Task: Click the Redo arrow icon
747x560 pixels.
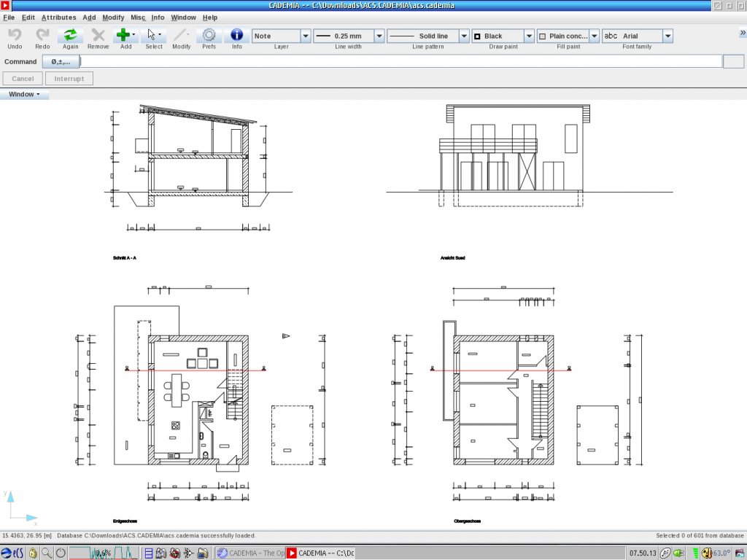Action: [x=42, y=35]
